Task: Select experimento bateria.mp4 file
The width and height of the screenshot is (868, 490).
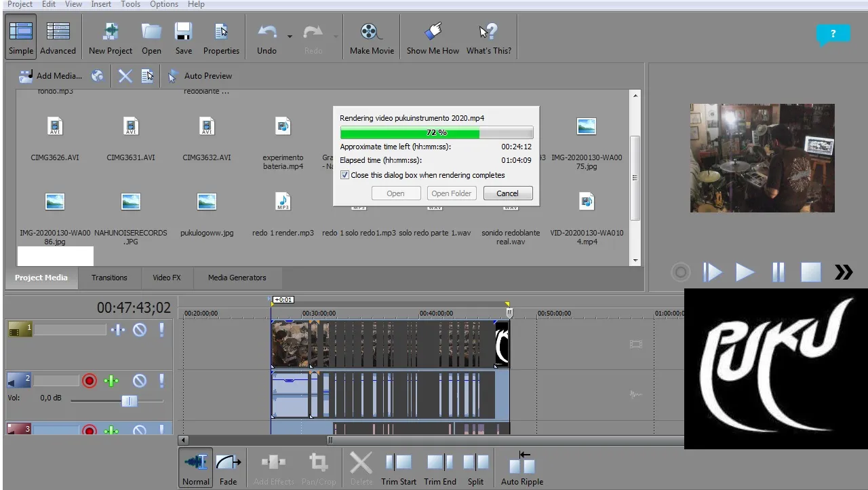Action: pos(283,143)
